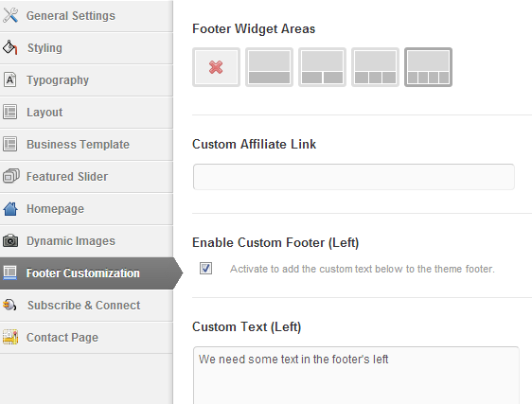This screenshot has width=532, height=404.
Task: Click the Dynamic Images camera icon
Action: [x=10, y=240]
